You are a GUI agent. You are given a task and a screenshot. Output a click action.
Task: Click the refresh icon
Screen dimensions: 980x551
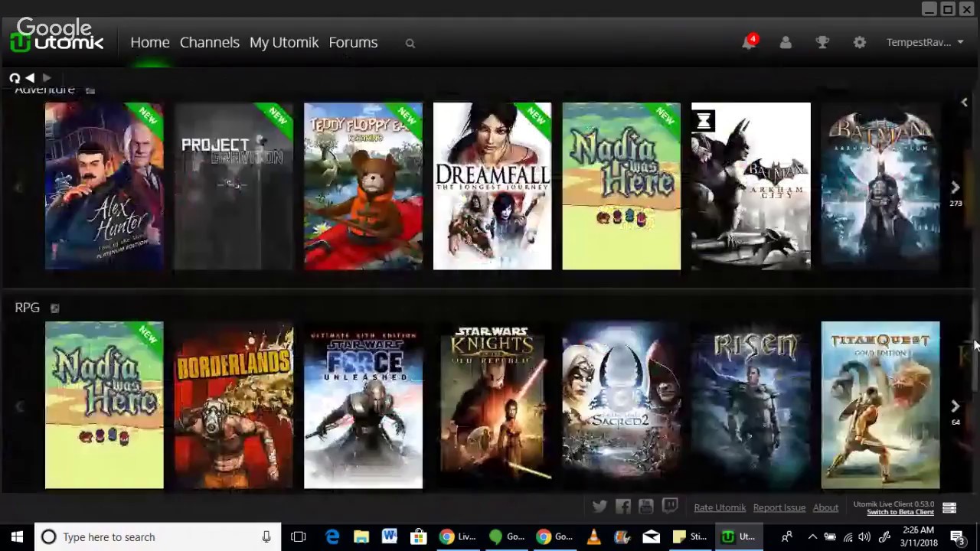click(x=15, y=78)
